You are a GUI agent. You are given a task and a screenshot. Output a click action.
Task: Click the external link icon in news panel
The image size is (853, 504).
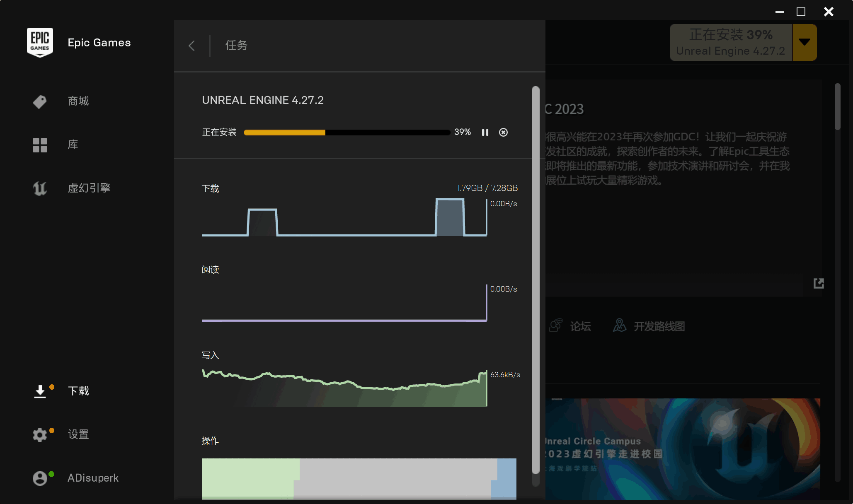(x=819, y=283)
